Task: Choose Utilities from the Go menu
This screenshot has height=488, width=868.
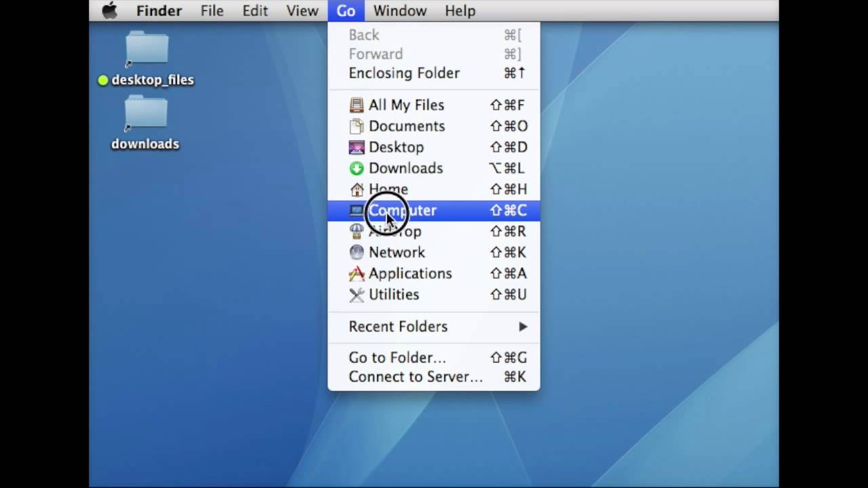Action: 434,294
